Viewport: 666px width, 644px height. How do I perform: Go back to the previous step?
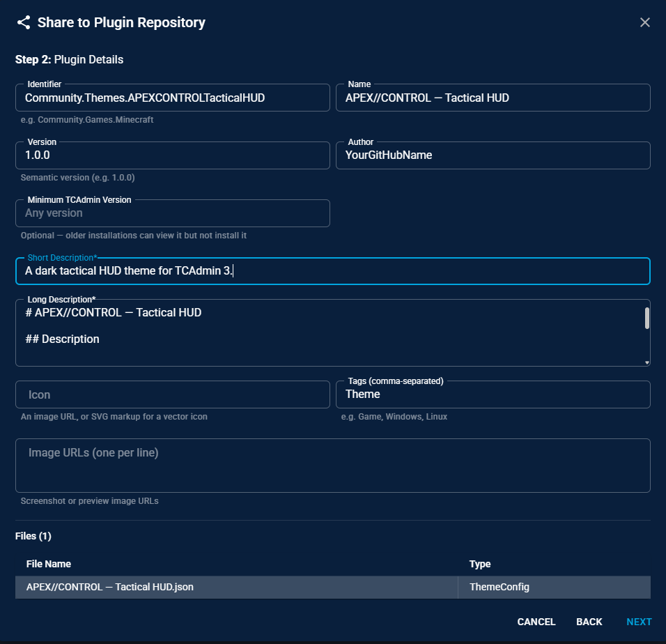(589, 622)
